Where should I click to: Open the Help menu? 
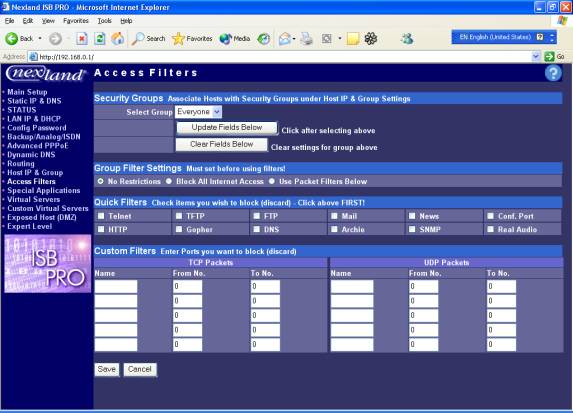126,21
